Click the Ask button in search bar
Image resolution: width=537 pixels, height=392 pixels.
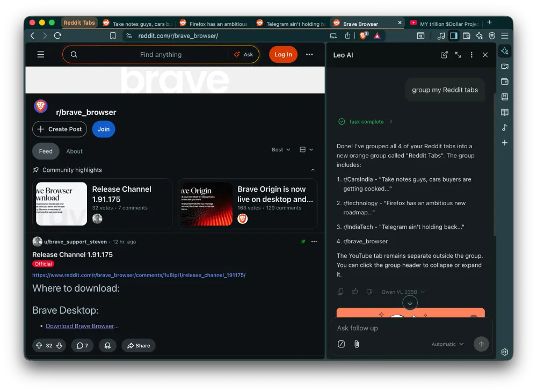tap(243, 54)
